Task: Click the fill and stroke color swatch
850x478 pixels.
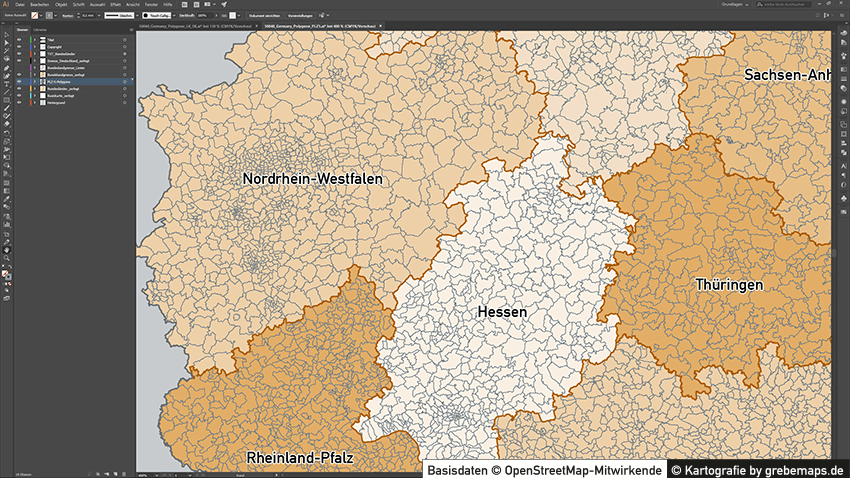Action: pyautogui.click(x=7, y=272)
